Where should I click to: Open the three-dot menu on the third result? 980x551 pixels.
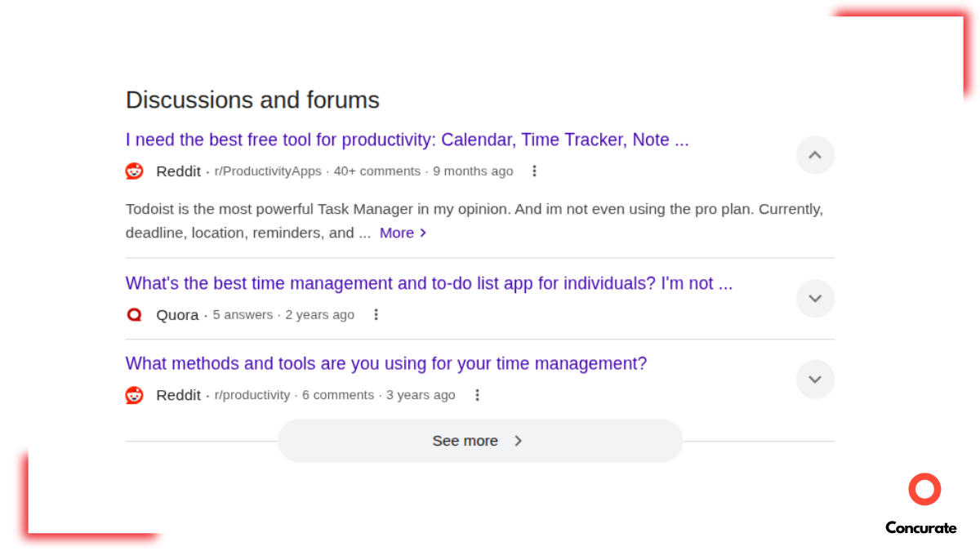478,394
